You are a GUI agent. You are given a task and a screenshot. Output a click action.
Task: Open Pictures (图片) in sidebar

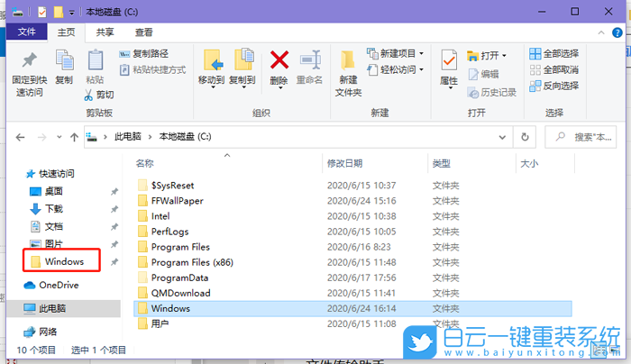click(x=47, y=244)
